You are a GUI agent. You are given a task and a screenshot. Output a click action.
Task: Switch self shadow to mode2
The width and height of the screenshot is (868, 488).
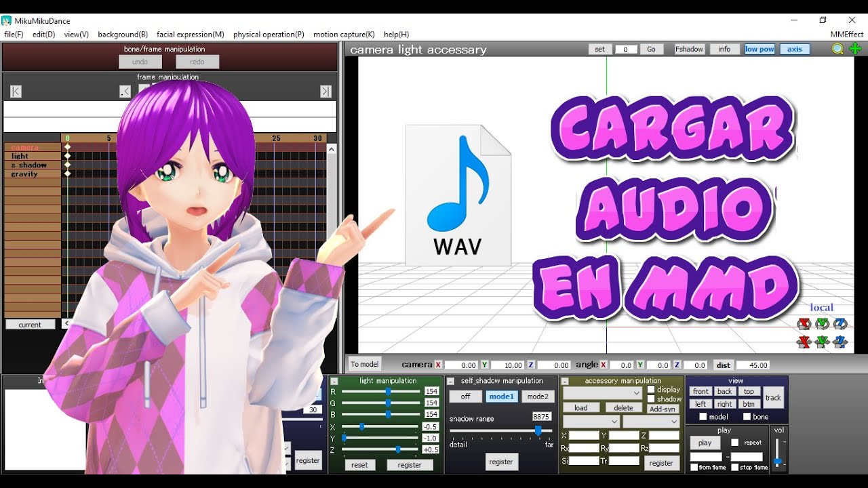(x=538, y=396)
